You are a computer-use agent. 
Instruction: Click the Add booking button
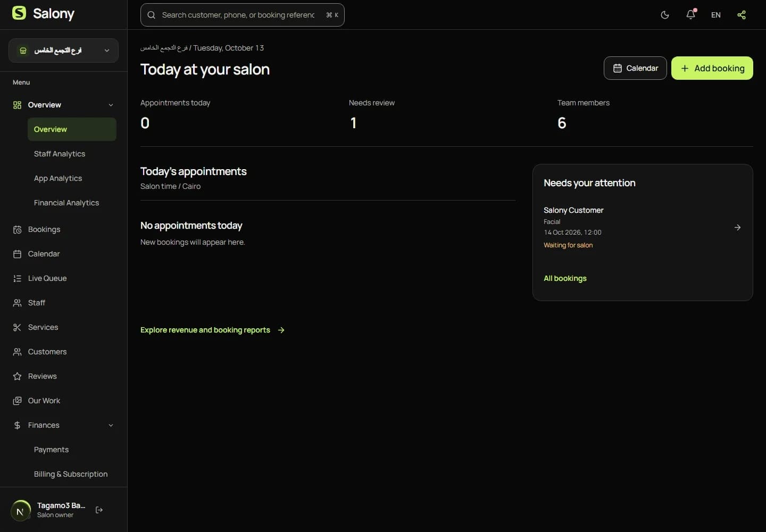coord(712,68)
